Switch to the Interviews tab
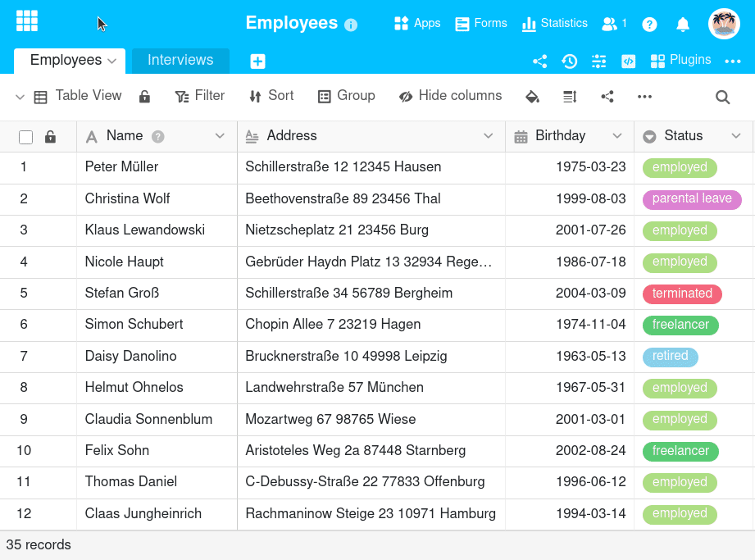 [x=180, y=60]
